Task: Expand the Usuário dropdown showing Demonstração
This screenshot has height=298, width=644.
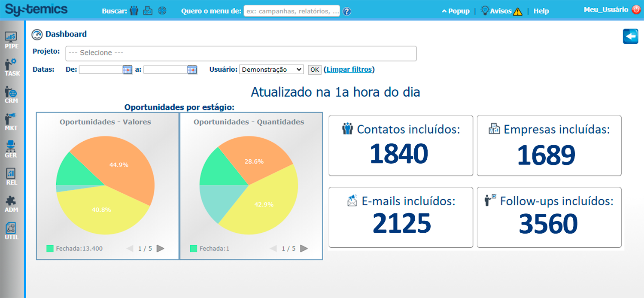Action: tap(271, 70)
